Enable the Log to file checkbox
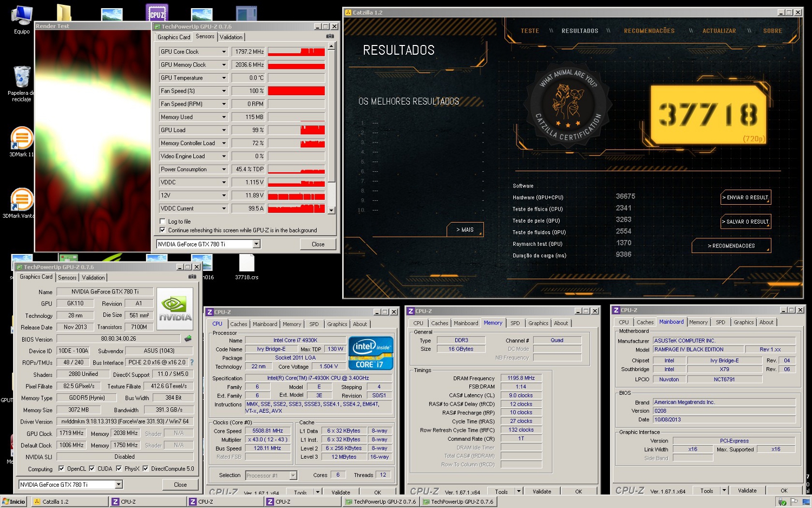 [x=162, y=222]
